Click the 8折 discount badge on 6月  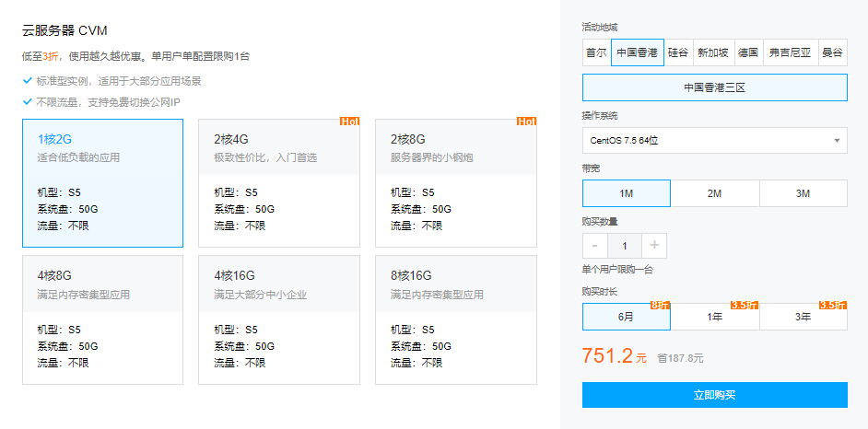pos(661,305)
